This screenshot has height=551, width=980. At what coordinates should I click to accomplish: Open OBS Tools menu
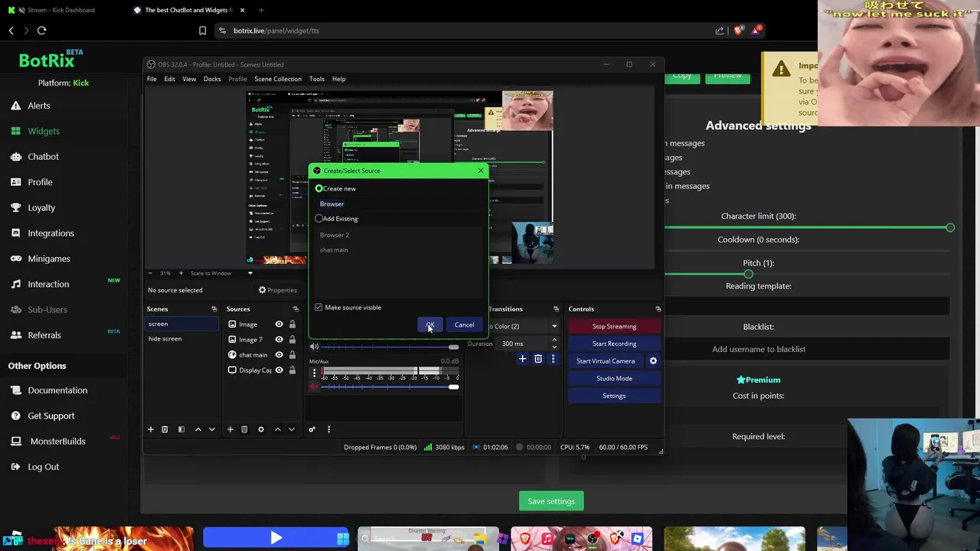point(316,79)
